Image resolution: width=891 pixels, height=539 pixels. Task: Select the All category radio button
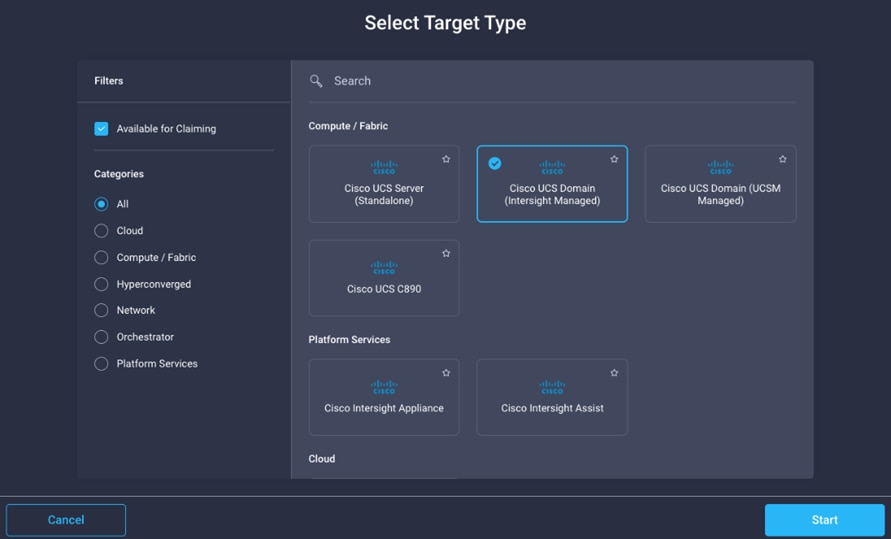[101, 204]
